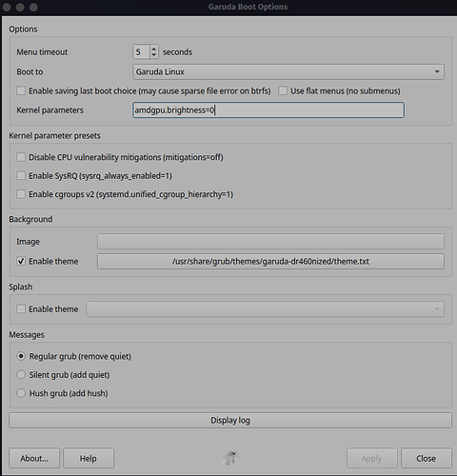
Task: Click the empty Background Image chooser button
Action: (x=270, y=242)
